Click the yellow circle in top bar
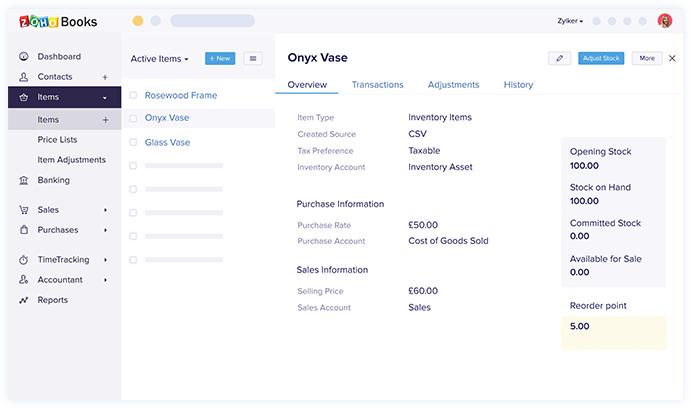 coord(138,21)
